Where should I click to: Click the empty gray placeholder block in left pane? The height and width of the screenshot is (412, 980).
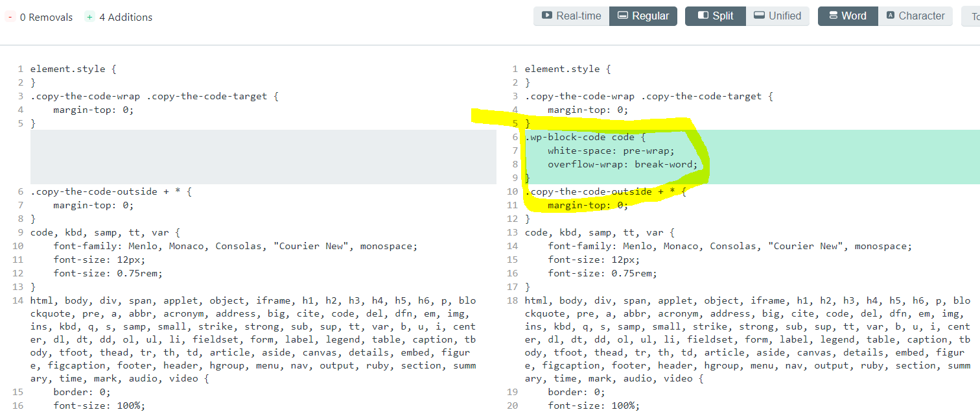click(263, 157)
